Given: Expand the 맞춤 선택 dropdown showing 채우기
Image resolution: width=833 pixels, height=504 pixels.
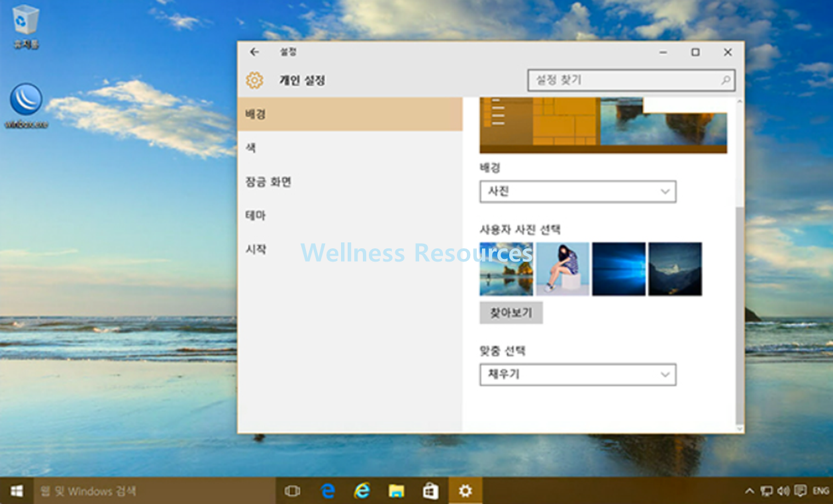Looking at the screenshot, I should (577, 374).
